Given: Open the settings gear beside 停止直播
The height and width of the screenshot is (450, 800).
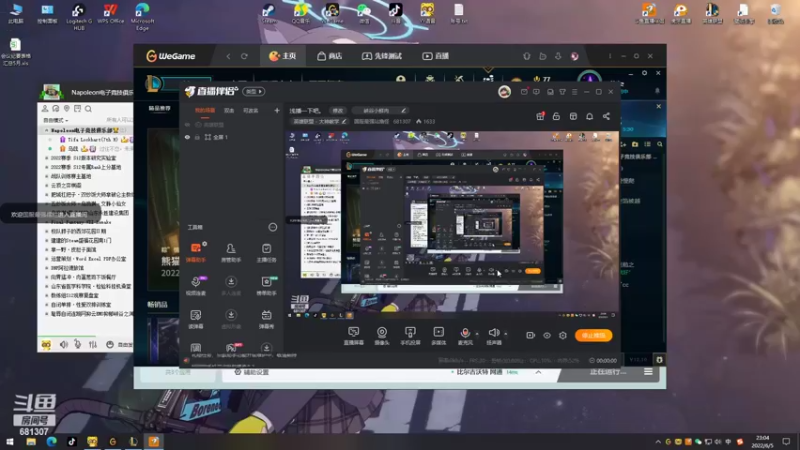Looking at the screenshot, I should click(x=563, y=335).
